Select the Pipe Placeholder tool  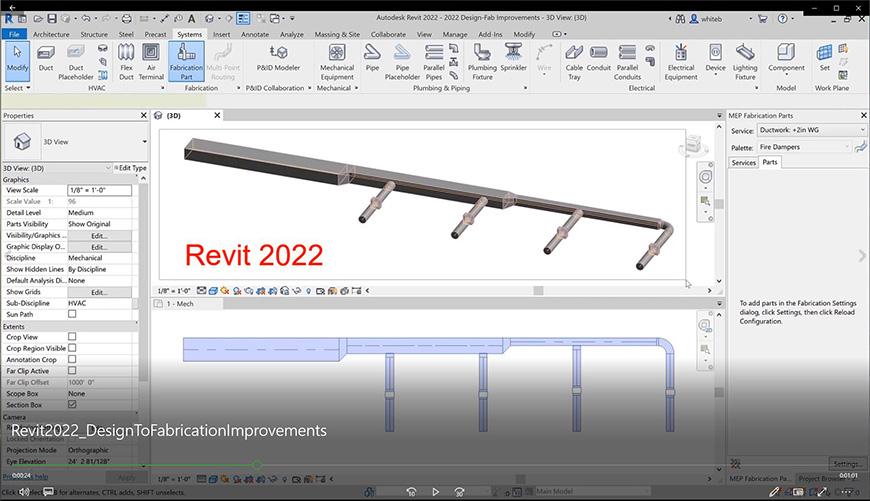[402, 62]
